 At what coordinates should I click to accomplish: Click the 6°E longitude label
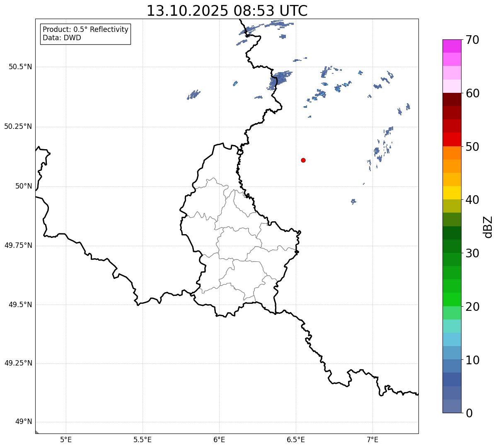point(219,439)
